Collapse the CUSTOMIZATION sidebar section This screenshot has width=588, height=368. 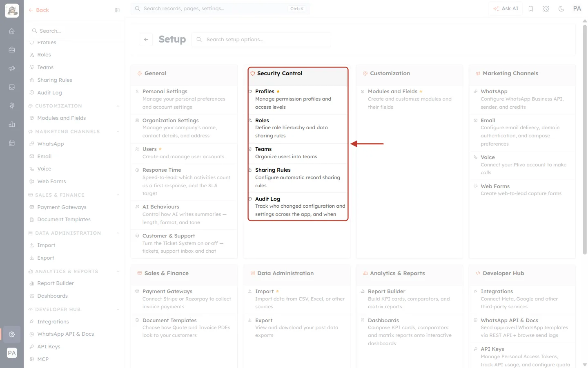coord(118,106)
